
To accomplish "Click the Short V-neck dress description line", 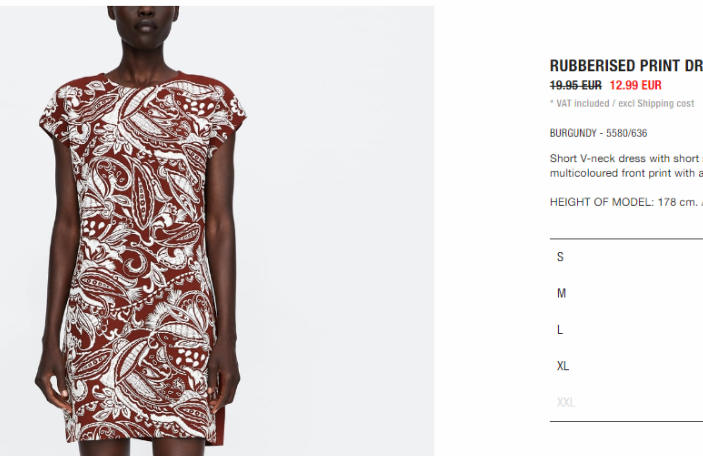I will tap(626, 159).
